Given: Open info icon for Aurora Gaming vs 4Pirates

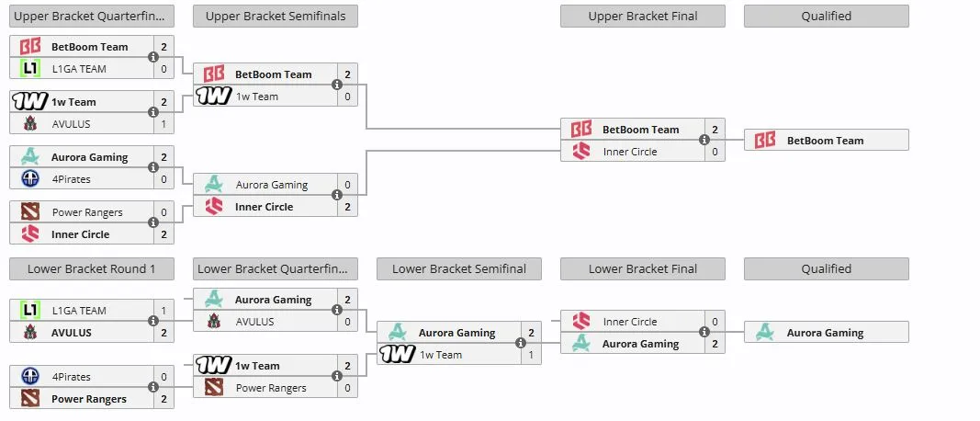Looking at the screenshot, I should point(153,167).
